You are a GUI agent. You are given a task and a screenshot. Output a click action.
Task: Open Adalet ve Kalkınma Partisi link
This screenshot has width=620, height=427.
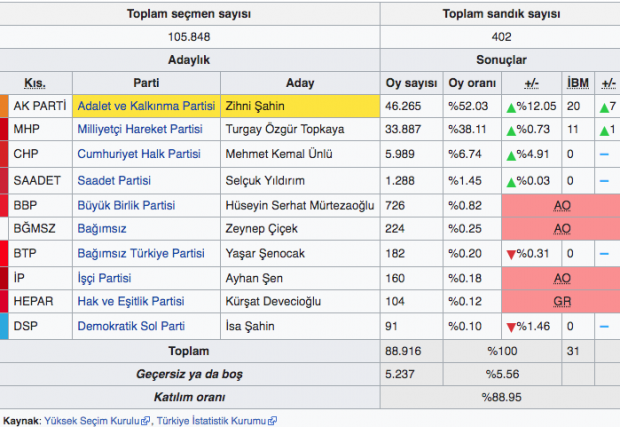[x=146, y=106]
